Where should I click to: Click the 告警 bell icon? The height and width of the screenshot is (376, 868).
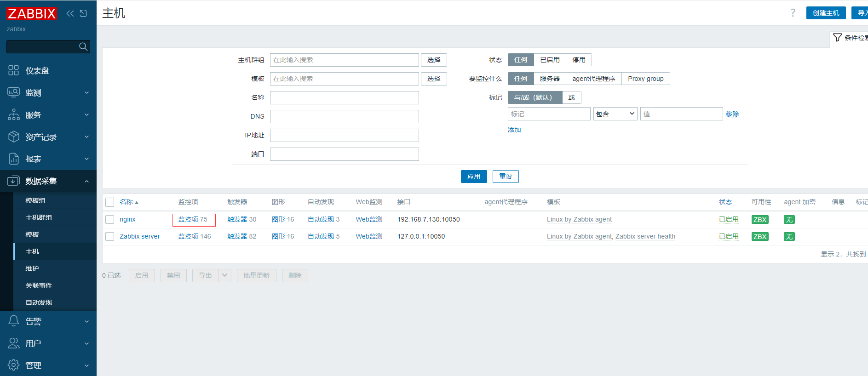coord(14,321)
